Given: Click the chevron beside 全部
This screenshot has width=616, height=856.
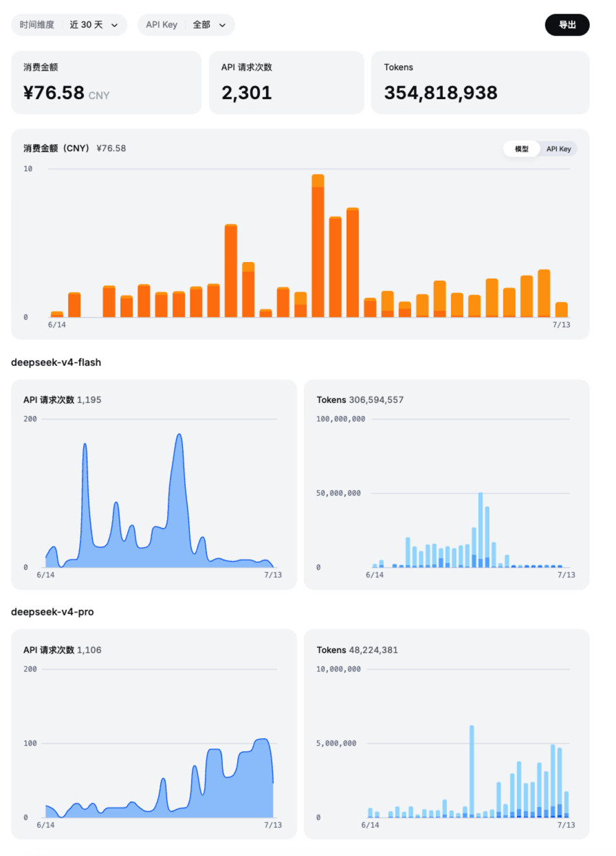Looking at the screenshot, I should click(222, 25).
